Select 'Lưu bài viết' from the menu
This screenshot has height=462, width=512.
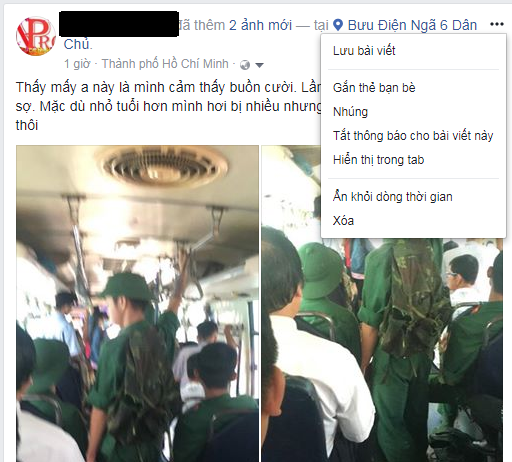364,51
